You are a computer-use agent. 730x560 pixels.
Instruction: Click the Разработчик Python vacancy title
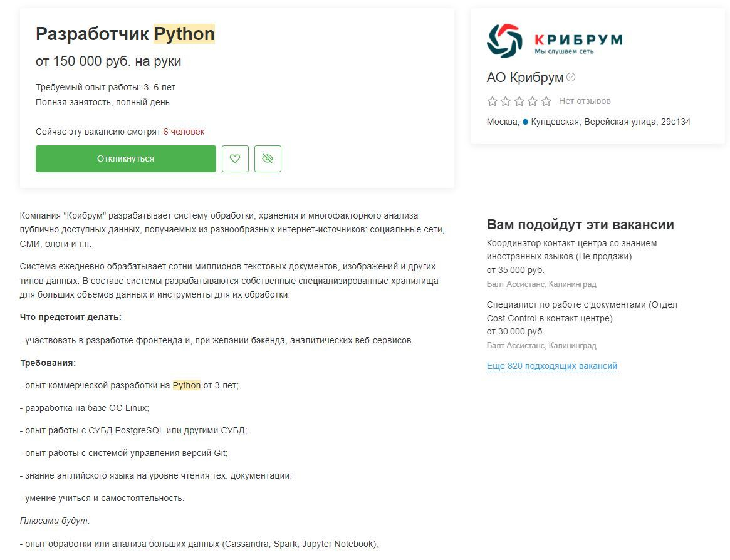(x=125, y=34)
